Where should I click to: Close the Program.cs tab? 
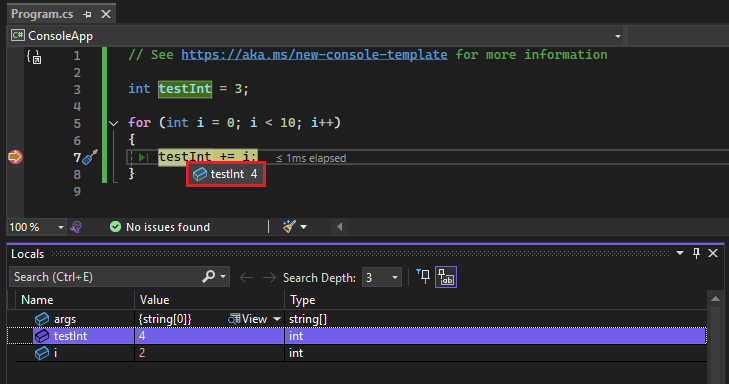pos(106,14)
